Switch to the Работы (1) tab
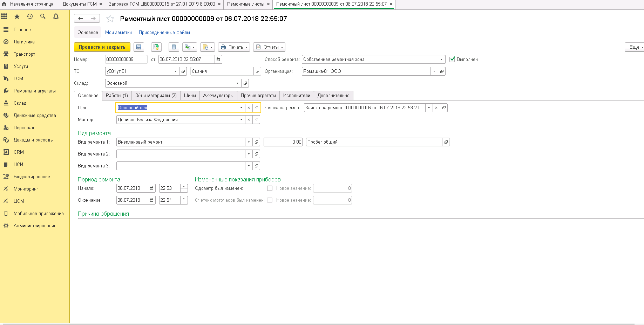The height and width of the screenshot is (325, 644). coord(117,96)
